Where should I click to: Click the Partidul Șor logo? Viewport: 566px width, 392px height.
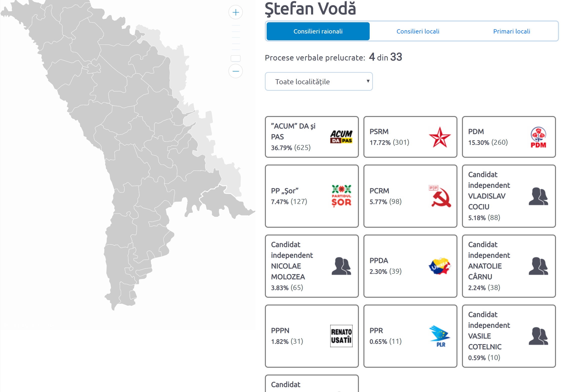341,196
